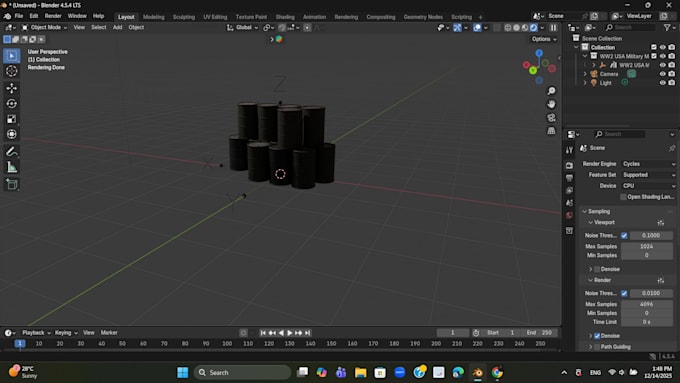Click viewport Max Samples field 1024
This screenshot has height=383, width=680.
(x=647, y=246)
